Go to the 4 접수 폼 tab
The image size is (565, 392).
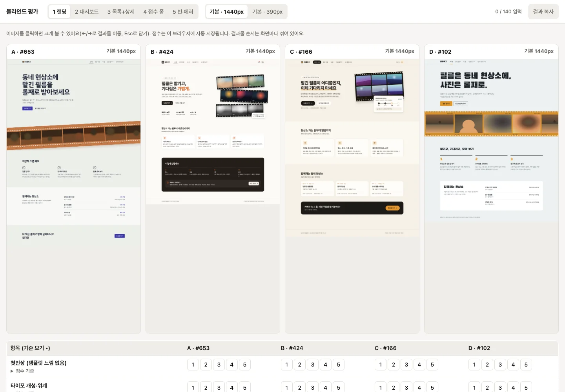point(153,12)
